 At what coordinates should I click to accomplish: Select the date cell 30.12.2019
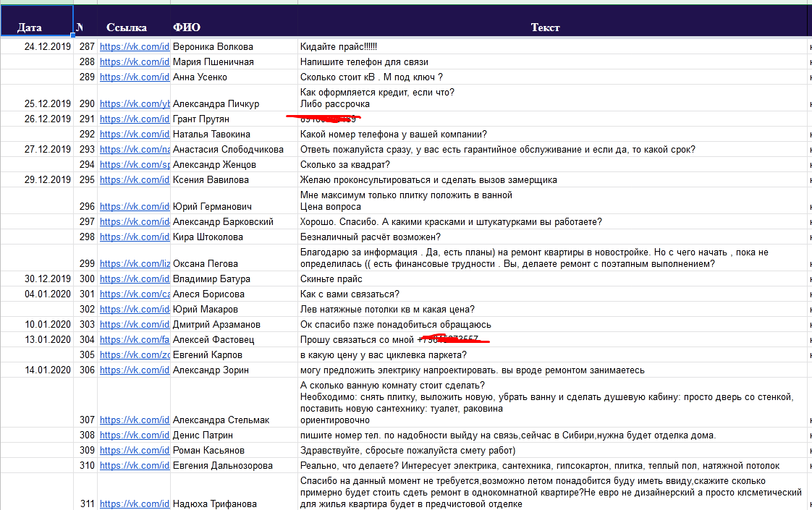click(37, 279)
